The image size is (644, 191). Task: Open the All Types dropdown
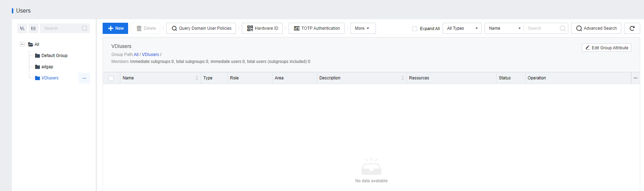click(x=462, y=28)
